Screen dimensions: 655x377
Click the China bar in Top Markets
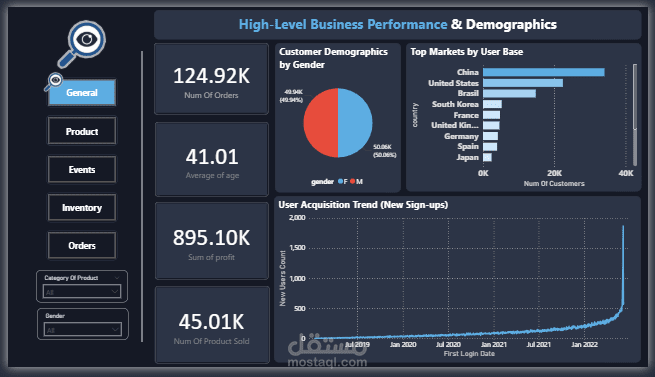pyautogui.click(x=543, y=72)
